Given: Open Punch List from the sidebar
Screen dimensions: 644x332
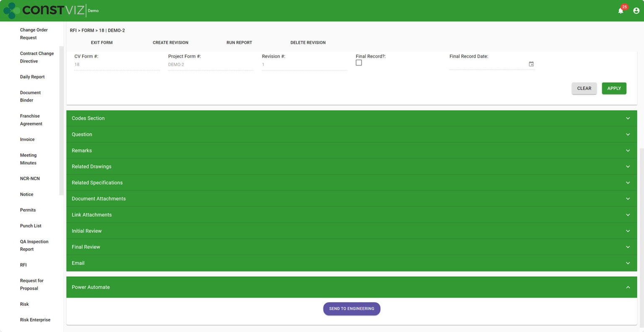Looking at the screenshot, I should (31, 226).
